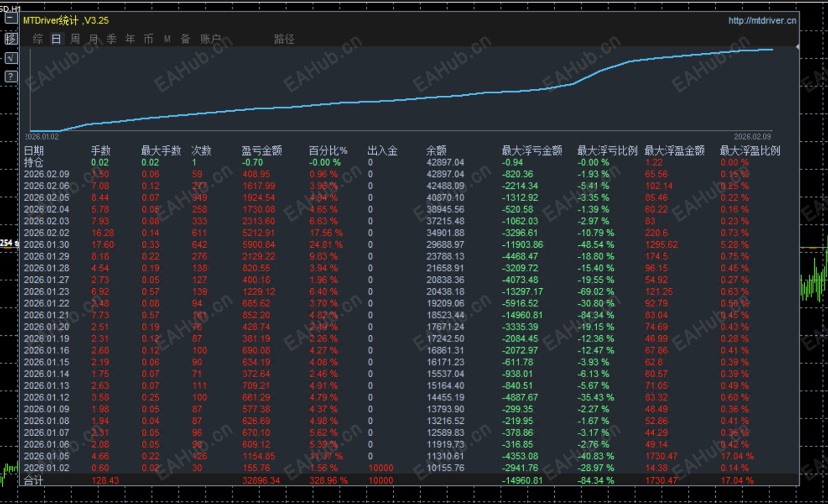Image resolution: width=828 pixels, height=504 pixels.
Task: Click the -4887.67 floating loss value
Action: (x=520, y=397)
